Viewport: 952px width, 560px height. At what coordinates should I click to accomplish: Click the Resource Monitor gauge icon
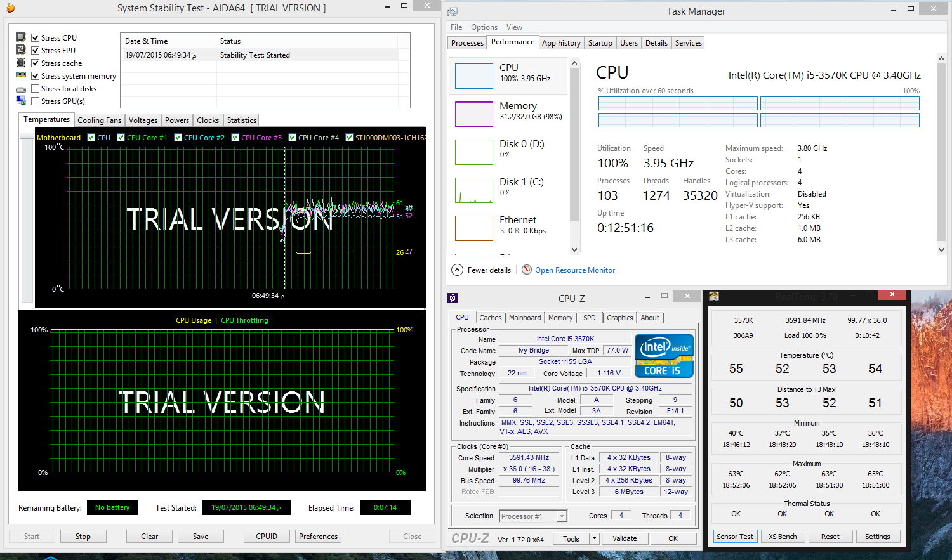pyautogui.click(x=527, y=270)
